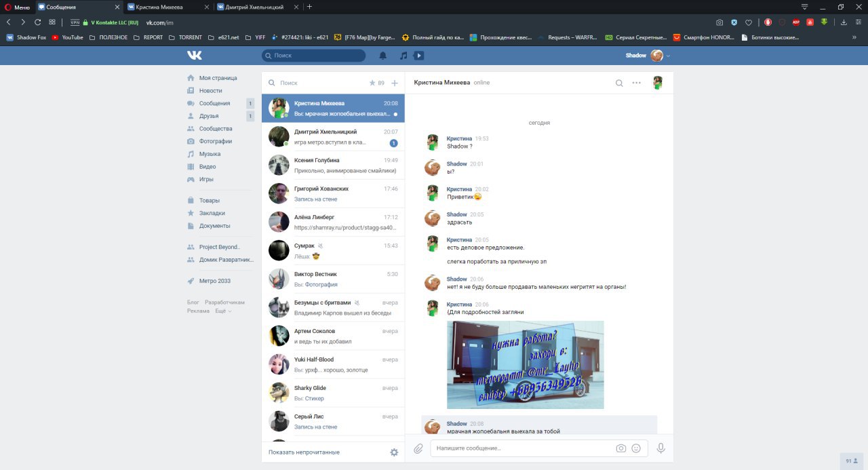Click the video play icon in header
868x470 pixels.
(419, 56)
